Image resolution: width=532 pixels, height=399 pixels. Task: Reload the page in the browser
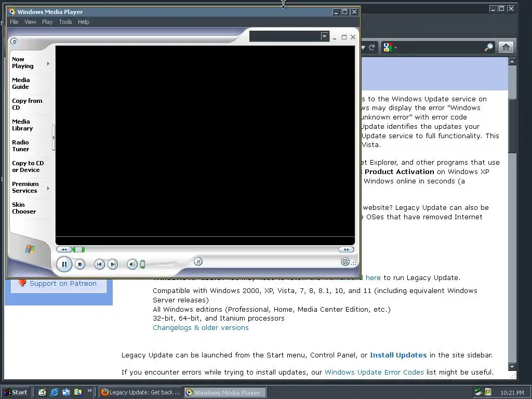(x=372, y=47)
